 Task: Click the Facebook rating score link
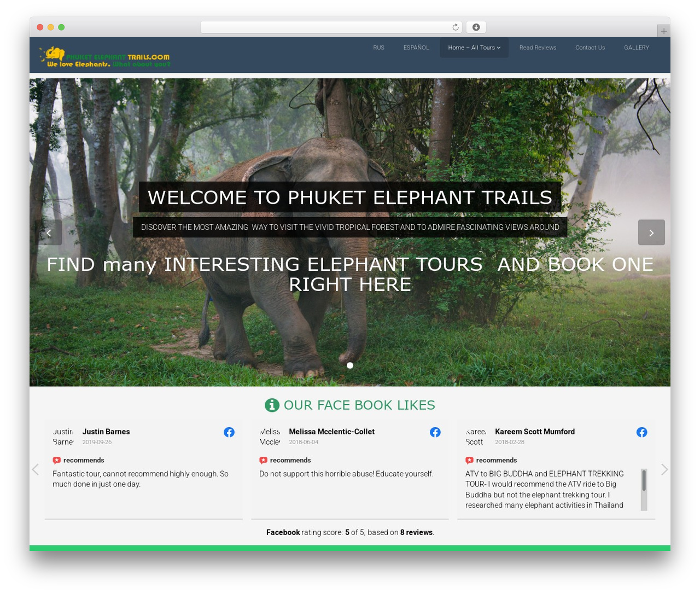pyautogui.click(x=283, y=532)
